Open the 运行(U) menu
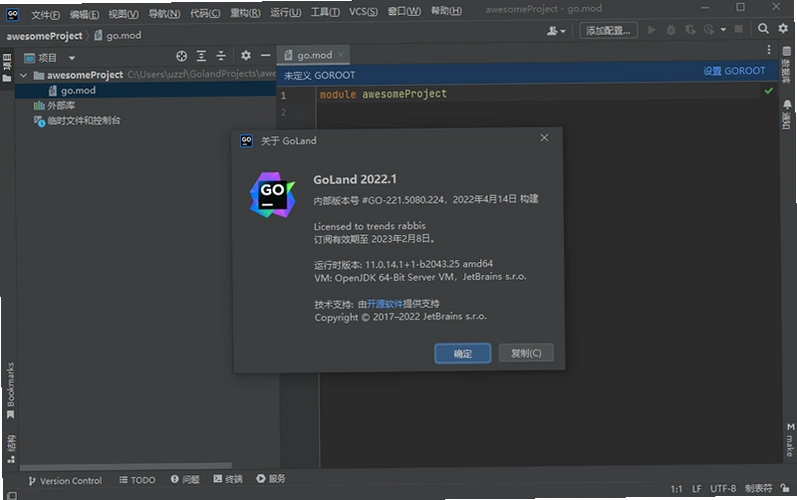 point(286,13)
